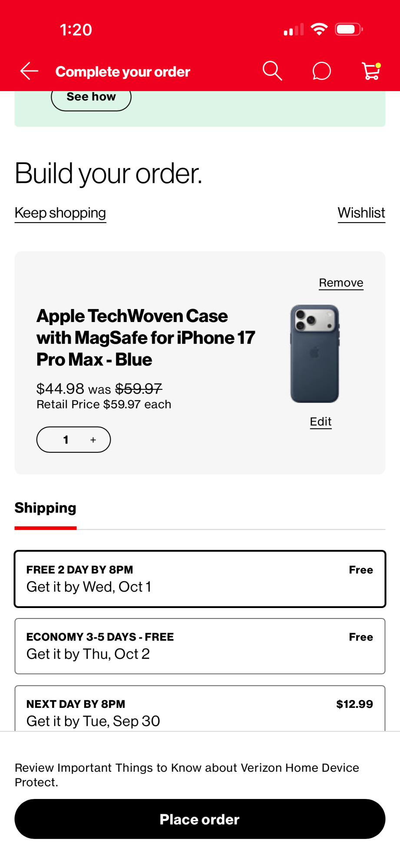
Task: Open the Wishlist link
Action: click(x=361, y=213)
